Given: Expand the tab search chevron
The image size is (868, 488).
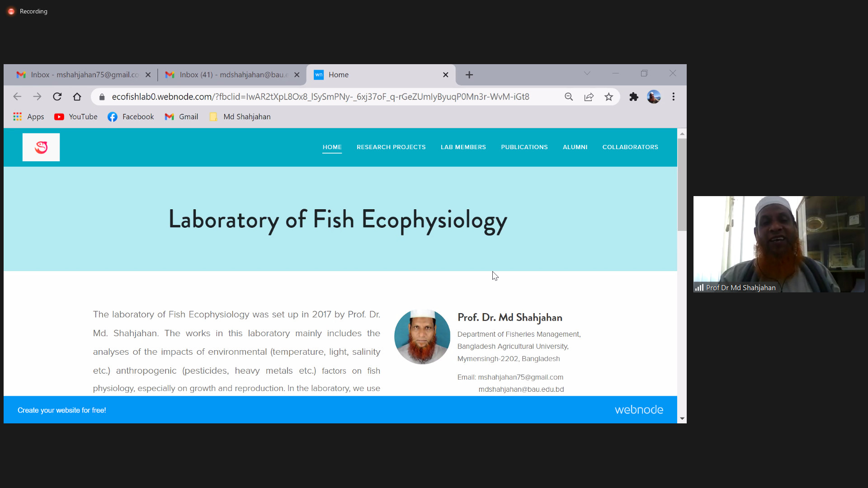Looking at the screenshot, I should click(x=587, y=73).
